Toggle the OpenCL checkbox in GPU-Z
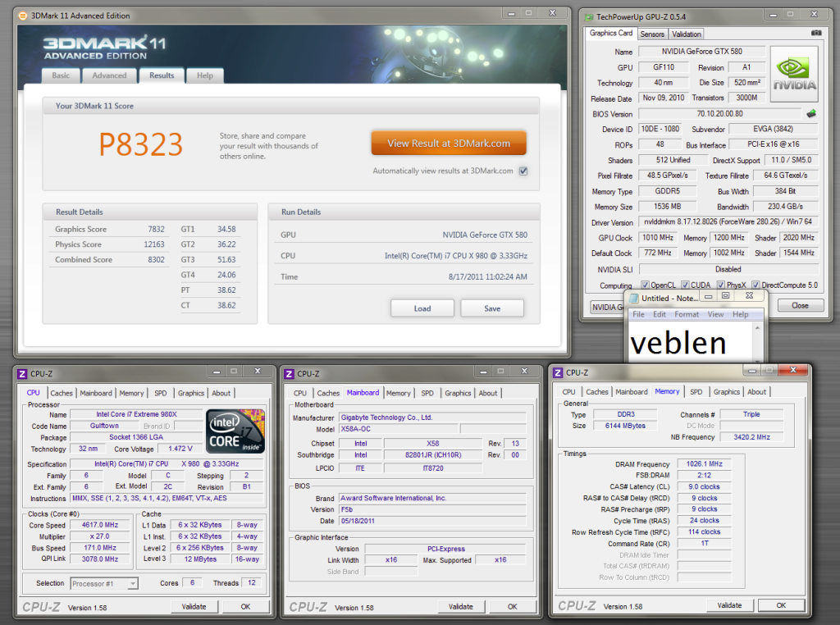This screenshot has width=840, height=625. (645, 285)
